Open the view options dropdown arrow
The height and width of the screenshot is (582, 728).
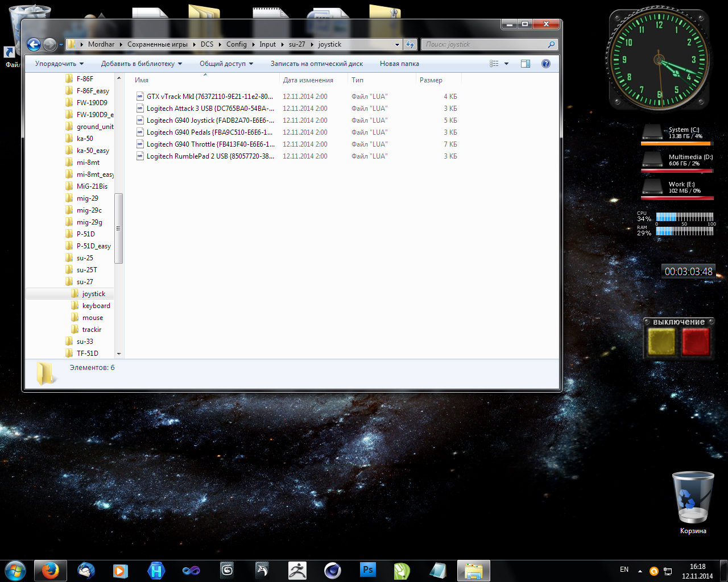point(506,64)
